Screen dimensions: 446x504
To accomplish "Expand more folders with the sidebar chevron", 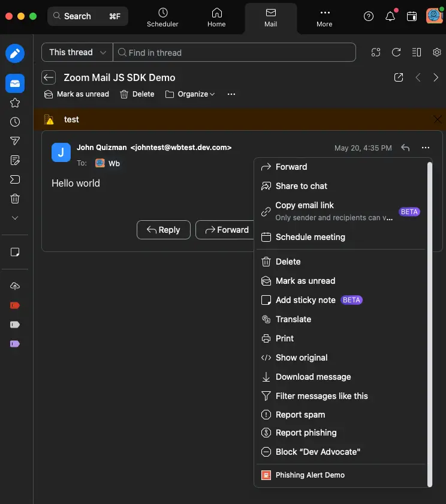I will point(15,217).
